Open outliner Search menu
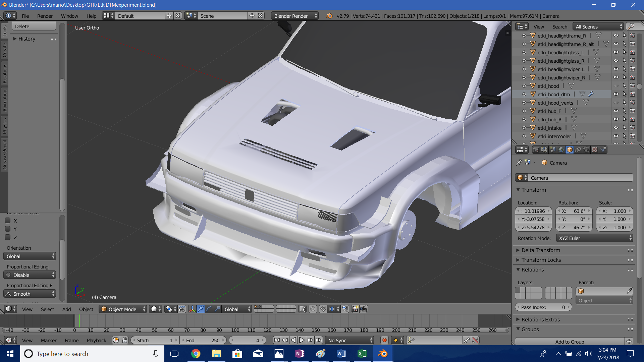This screenshot has width=644, height=362. (x=559, y=26)
